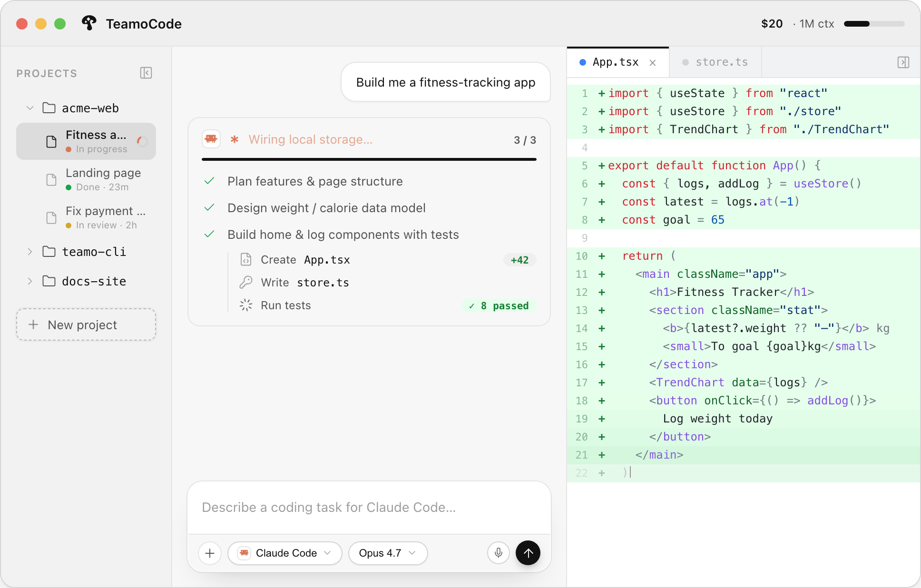This screenshot has height=588, width=921.
Task: Click the task progress bar
Action: tap(369, 159)
